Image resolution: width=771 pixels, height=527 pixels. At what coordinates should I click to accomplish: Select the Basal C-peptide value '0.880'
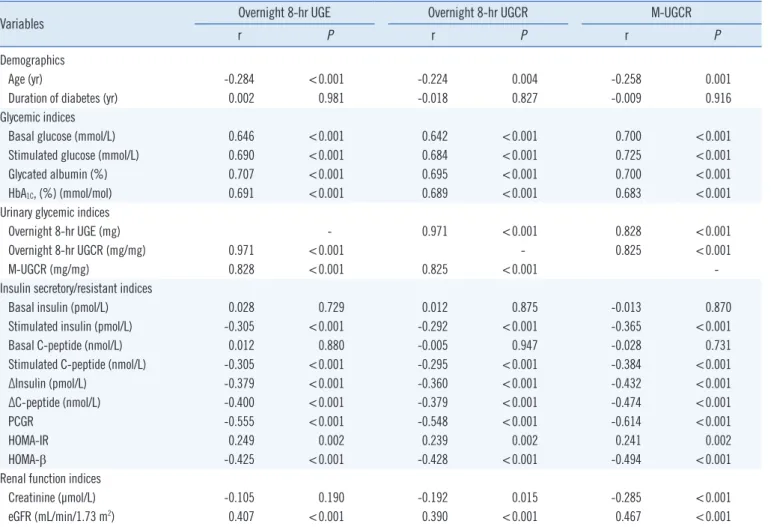[x=331, y=346]
